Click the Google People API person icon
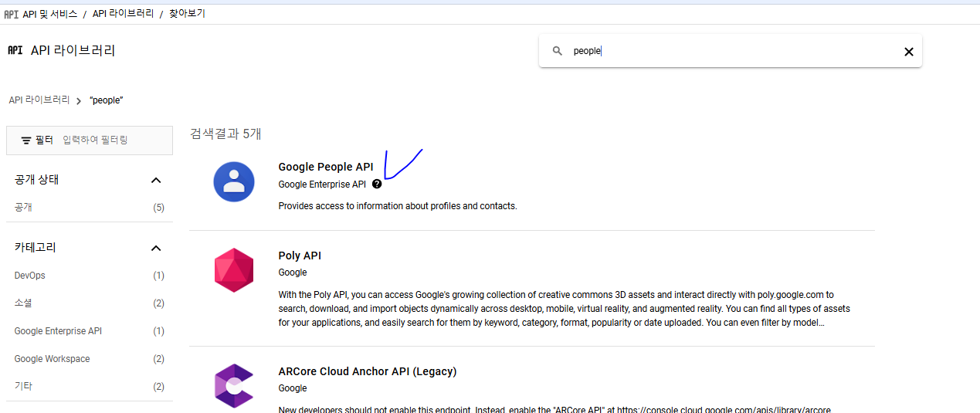Screen dimensions: 980x413 (234, 182)
